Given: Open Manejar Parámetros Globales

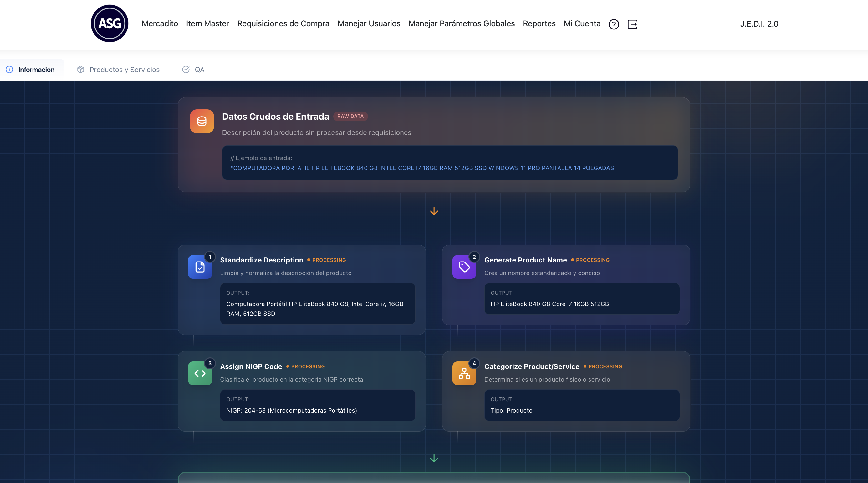Looking at the screenshot, I should tap(462, 23).
